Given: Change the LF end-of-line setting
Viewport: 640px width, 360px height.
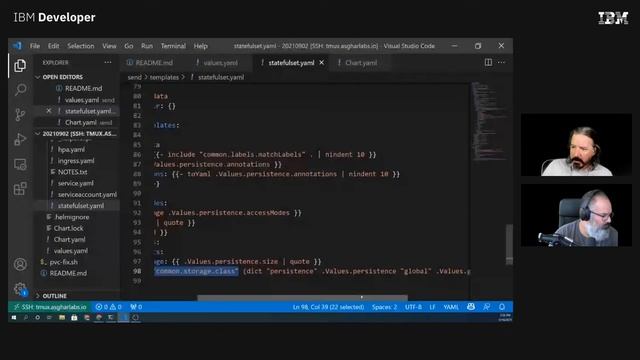Looking at the screenshot, I should point(432,307).
